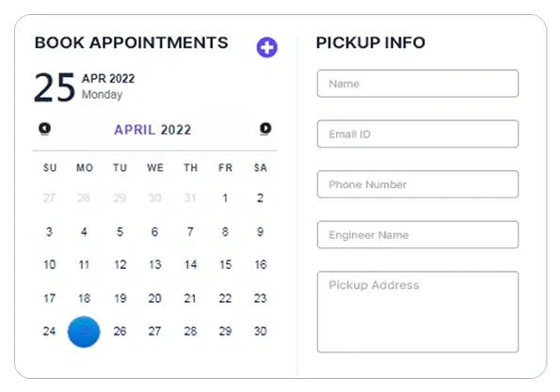Pick date 11 in Monday column
The width and height of the screenshot is (560, 392).
click(x=84, y=265)
